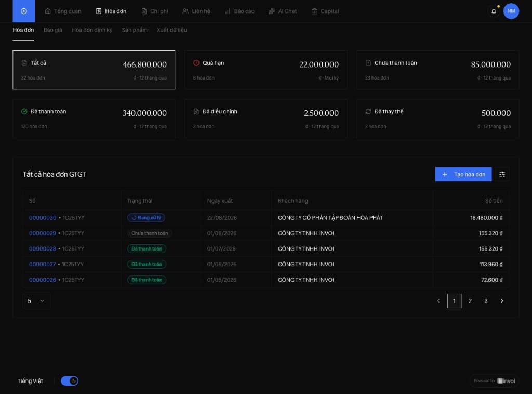
Task: Go to previous page arrow
Action: pos(438,301)
